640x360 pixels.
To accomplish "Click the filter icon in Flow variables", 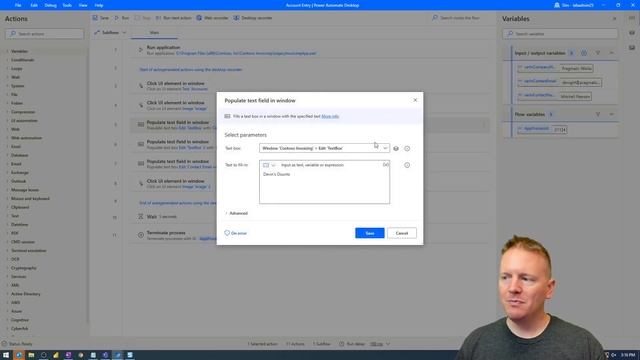I will pyautogui.click(x=598, y=115).
